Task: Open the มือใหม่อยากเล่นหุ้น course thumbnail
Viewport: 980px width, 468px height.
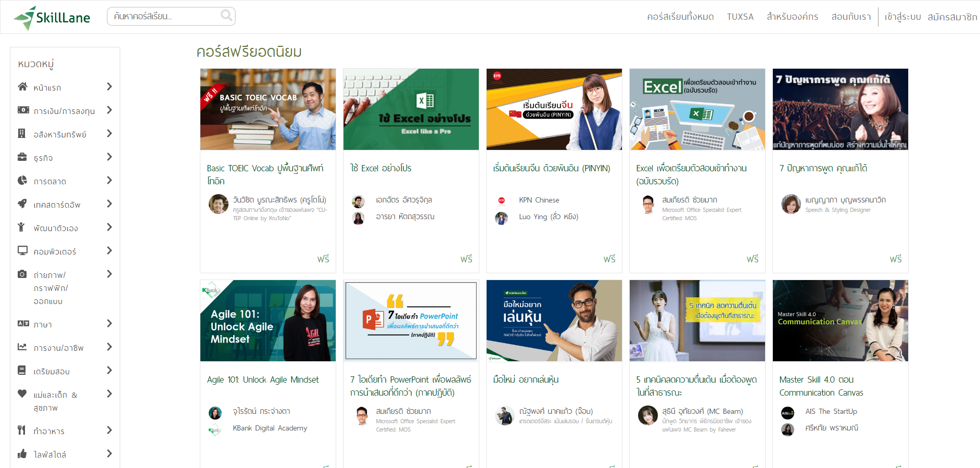Action: coord(554,321)
